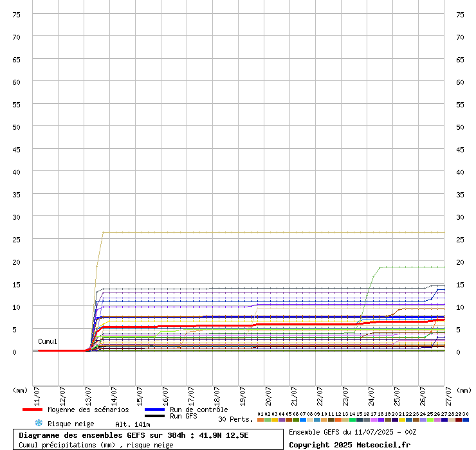Image resolution: width=476 pixels, height=450 pixels.
Task: Select perturbation 17 pink-violet swatch
Action: [x=374, y=420]
